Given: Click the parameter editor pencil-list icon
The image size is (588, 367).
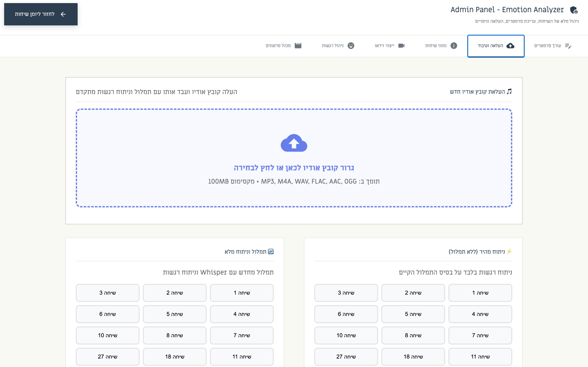Looking at the screenshot, I should click(568, 46).
